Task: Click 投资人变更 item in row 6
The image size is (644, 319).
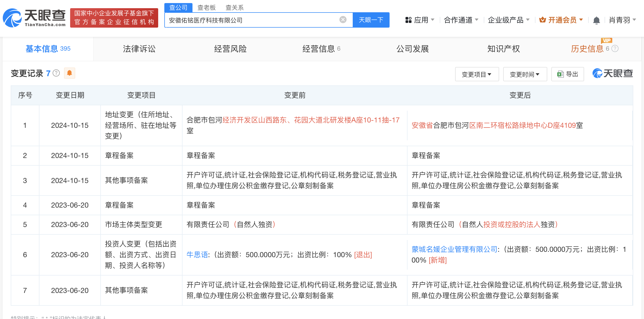Action: pyautogui.click(x=141, y=255)
